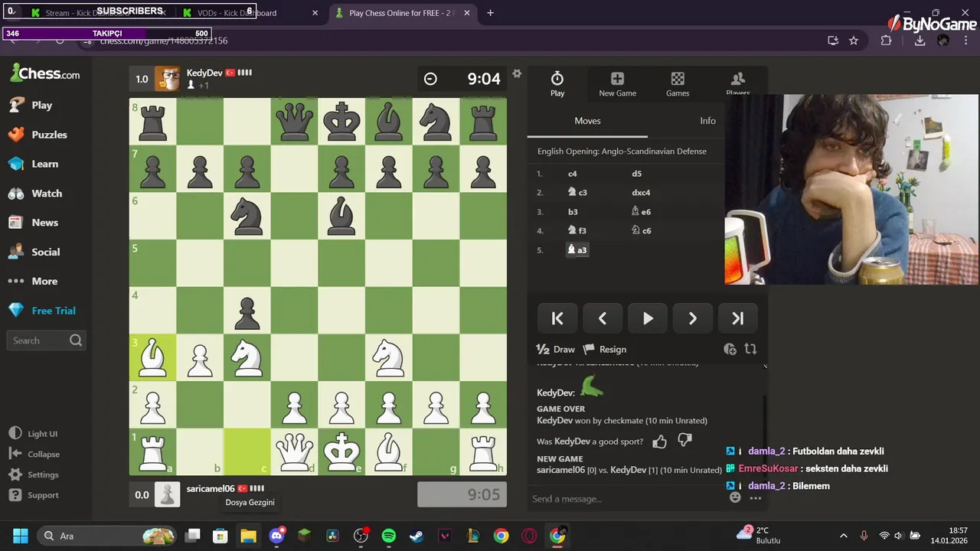
Task: Select the Info sub-tab
Action: tap(707, 121)
